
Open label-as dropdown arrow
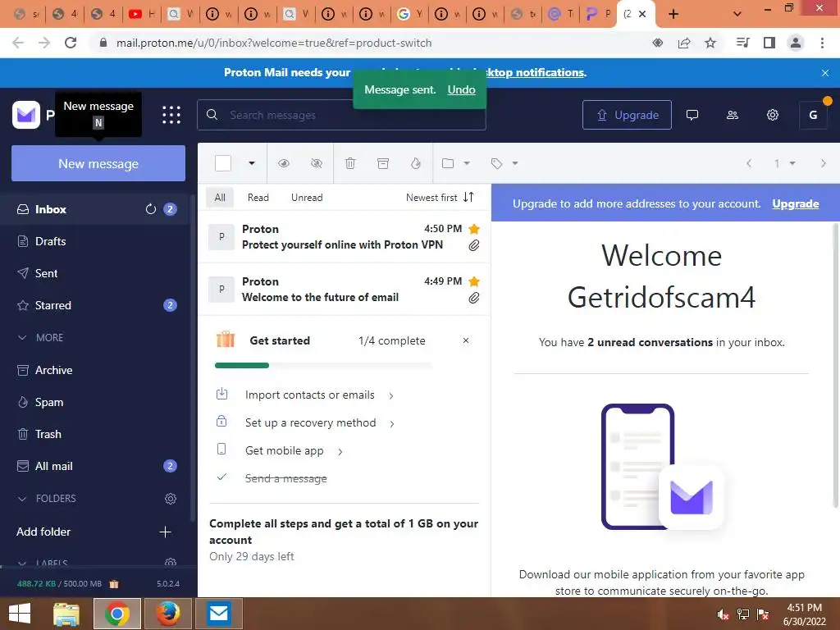pyautogui.click(x=515, y=163)
